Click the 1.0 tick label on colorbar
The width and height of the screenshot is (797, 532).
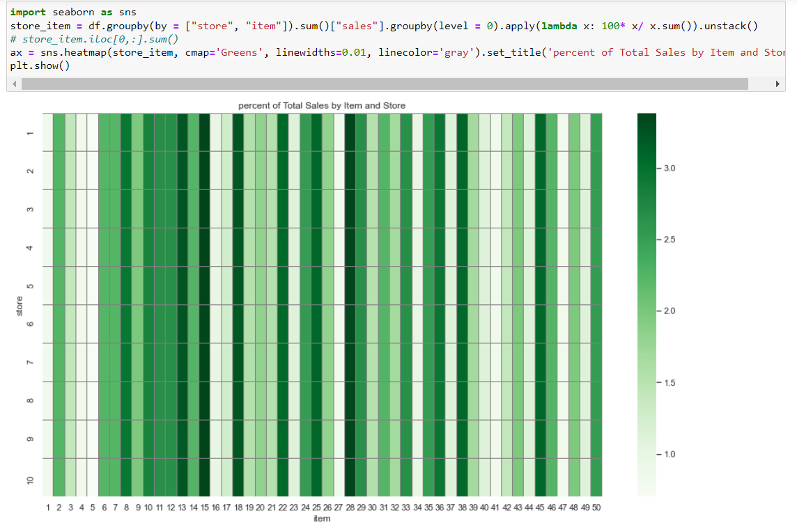(670, 454)
